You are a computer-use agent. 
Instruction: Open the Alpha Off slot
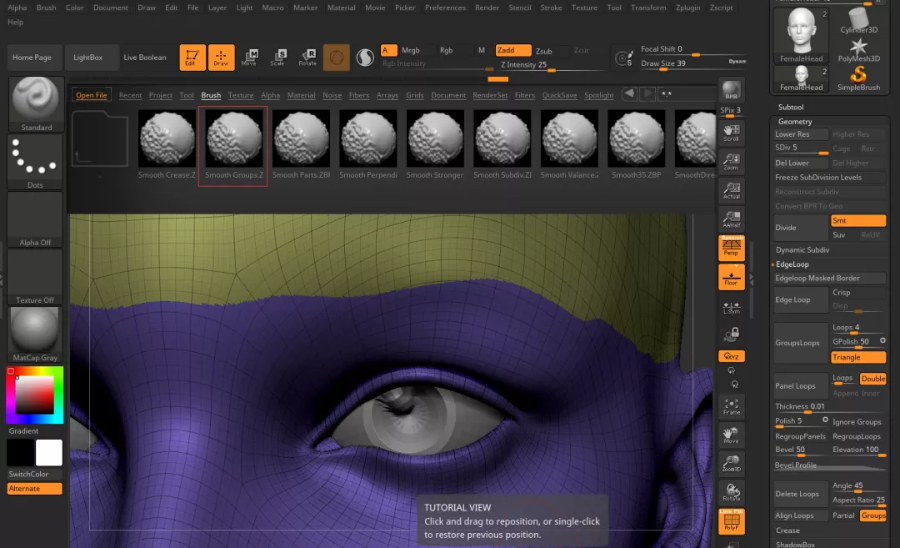point(36,220)
